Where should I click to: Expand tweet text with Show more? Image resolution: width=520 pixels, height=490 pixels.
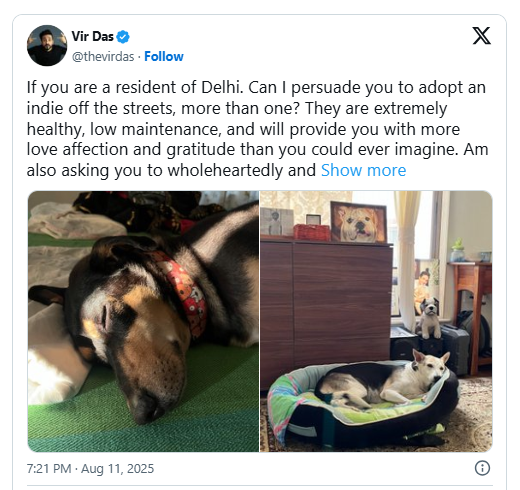click(x=363, y=170)
